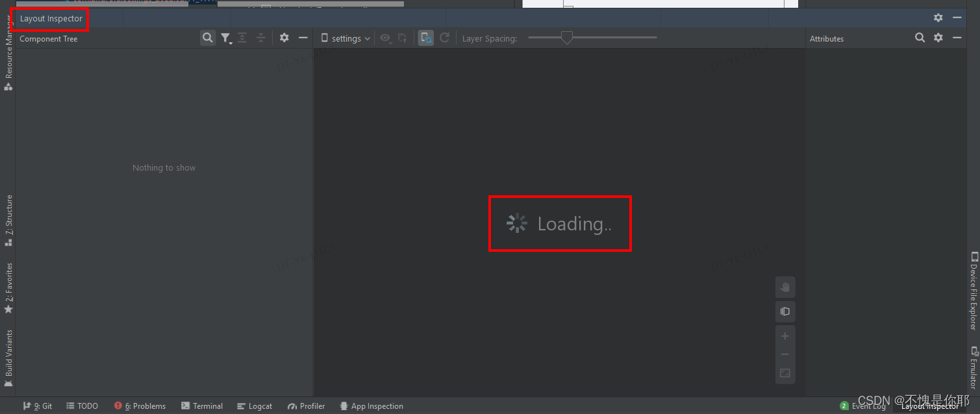Viewport: 980px width, 414px height.
Task: Open the Event Log
Action: pyautogui.click(x=862, y=406)
